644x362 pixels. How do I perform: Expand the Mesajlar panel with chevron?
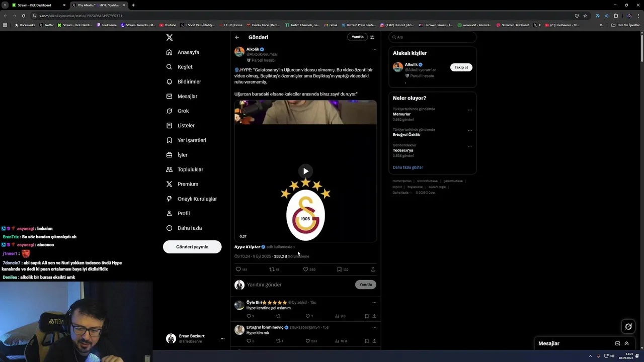point(626,343)
